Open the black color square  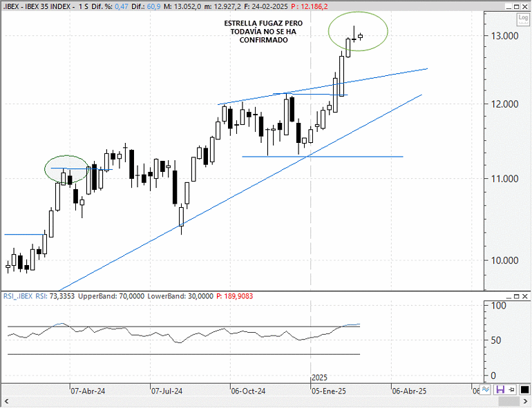click(x=524, y=389)
